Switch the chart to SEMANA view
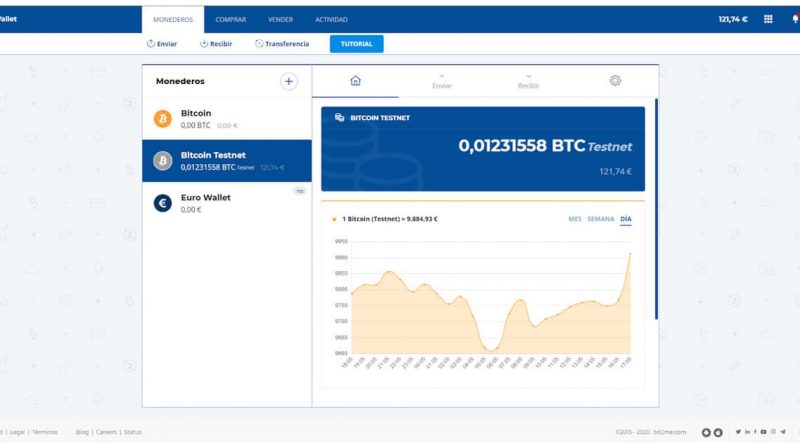Viewport: 800px width, 445px height. tap(600, 218)
